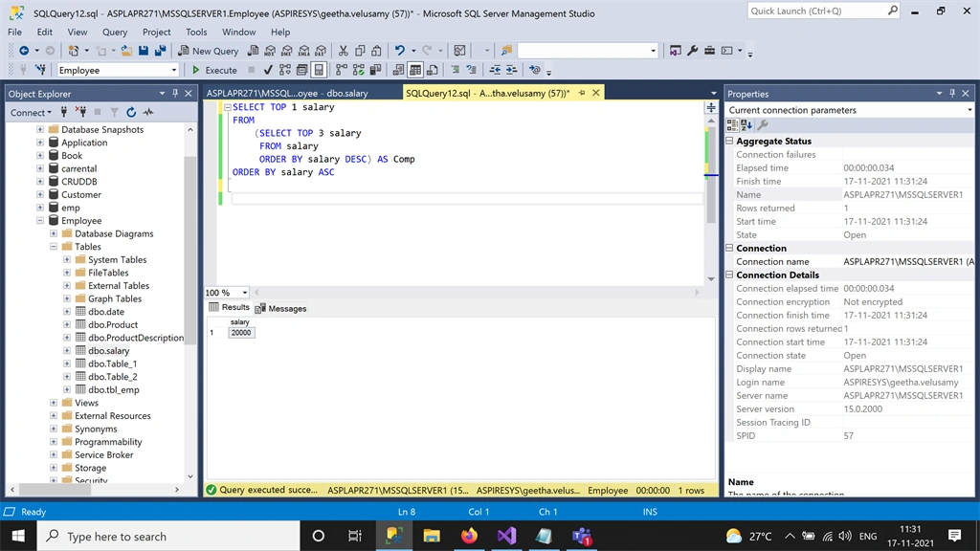Toggle the Results to Grid button
This screenshot has width=980, height=551.
tap(415, 70)
